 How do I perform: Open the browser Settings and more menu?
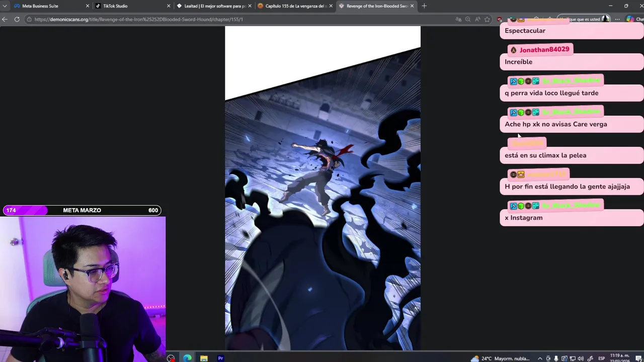point(617,19)
